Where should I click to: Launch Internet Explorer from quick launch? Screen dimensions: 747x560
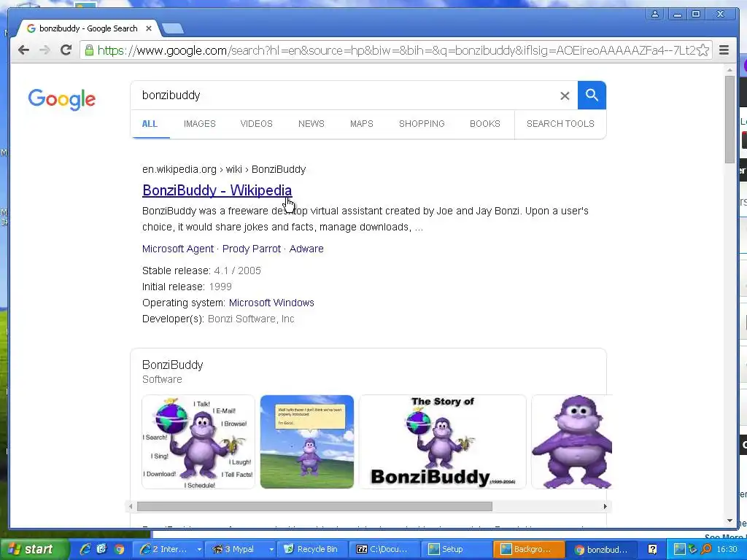point(85,550)
